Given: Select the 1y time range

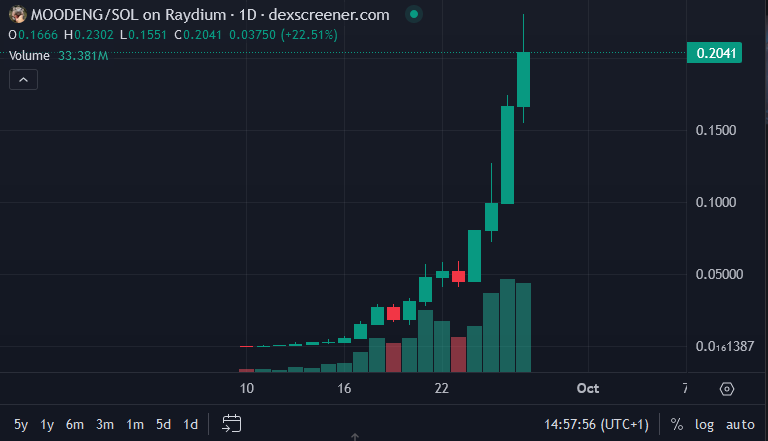Looking at the screenshot, I should click(47, 424).
